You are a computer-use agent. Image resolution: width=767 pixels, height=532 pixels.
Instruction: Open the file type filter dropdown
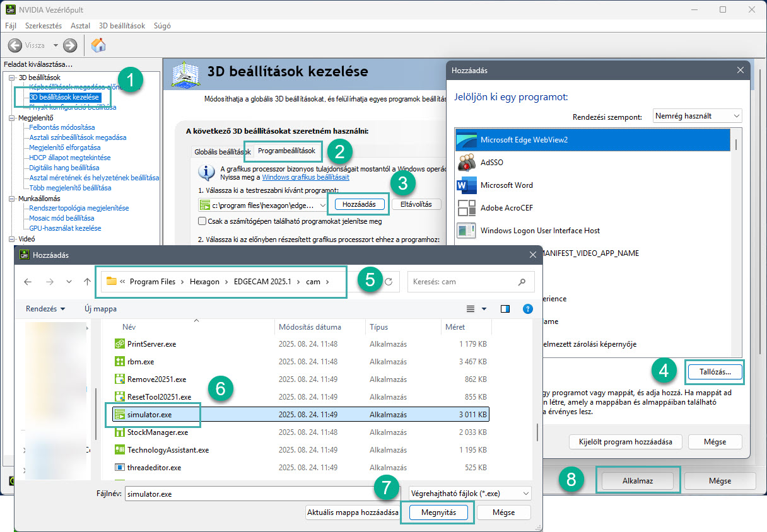click(x=470, y=494)
